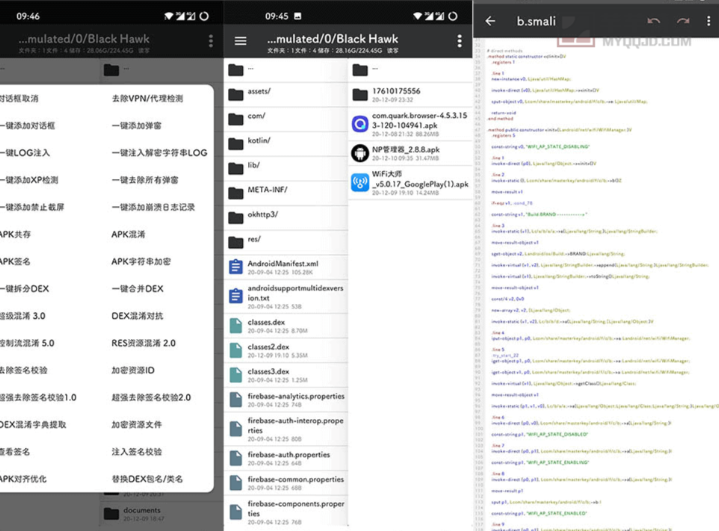The image size is (719, 531).
Task: Choose 一键注入解密字符串LOG option
Action: point(159,153)
